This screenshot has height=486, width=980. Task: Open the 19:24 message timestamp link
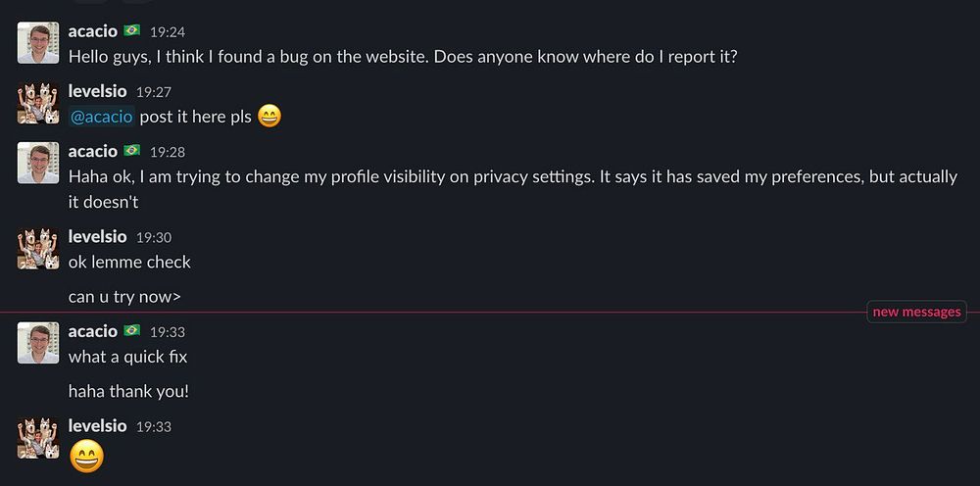click(x=167, y=32)
